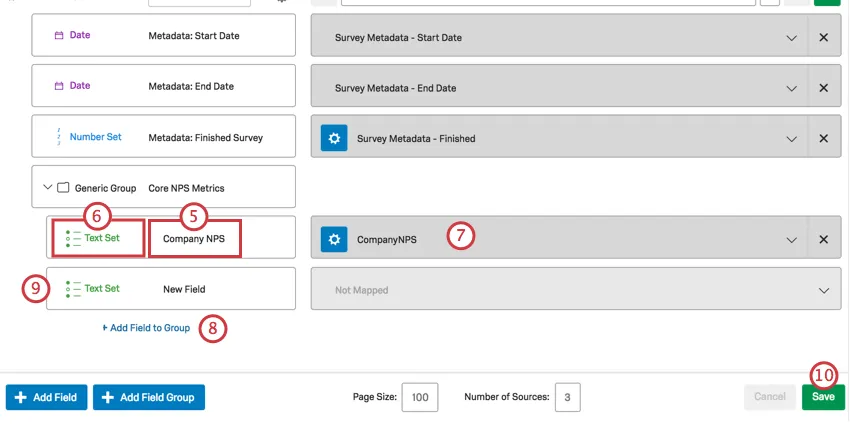Click the gear icon beside CompanyNPS
This screenshot has width=850, height=424.
[334, 240]
